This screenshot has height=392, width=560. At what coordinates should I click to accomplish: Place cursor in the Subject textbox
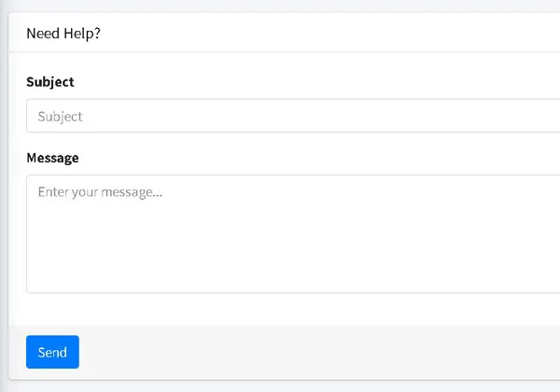293,116
